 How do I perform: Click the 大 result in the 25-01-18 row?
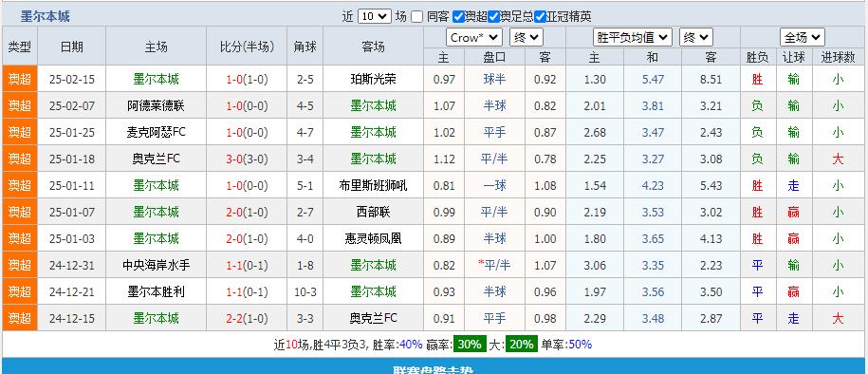[838, 159]
